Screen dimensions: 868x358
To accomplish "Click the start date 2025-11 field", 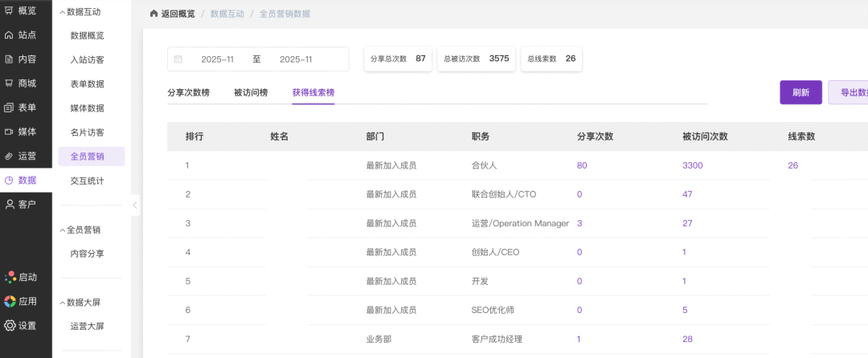I will [217, 59].
